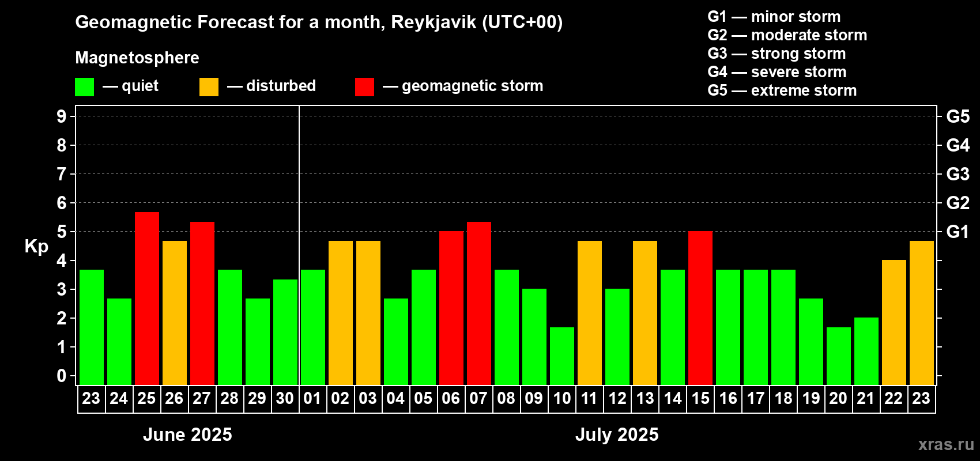Click the green bar for June 23
Viewport: 980px width, 461px height.
pyautogui.click(x=92, y=327)
